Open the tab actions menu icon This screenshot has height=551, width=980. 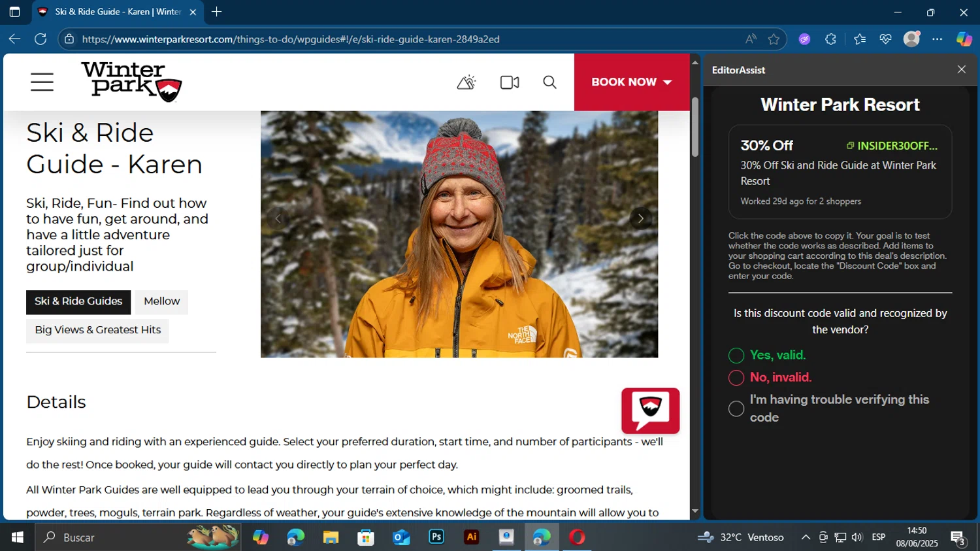14,12
